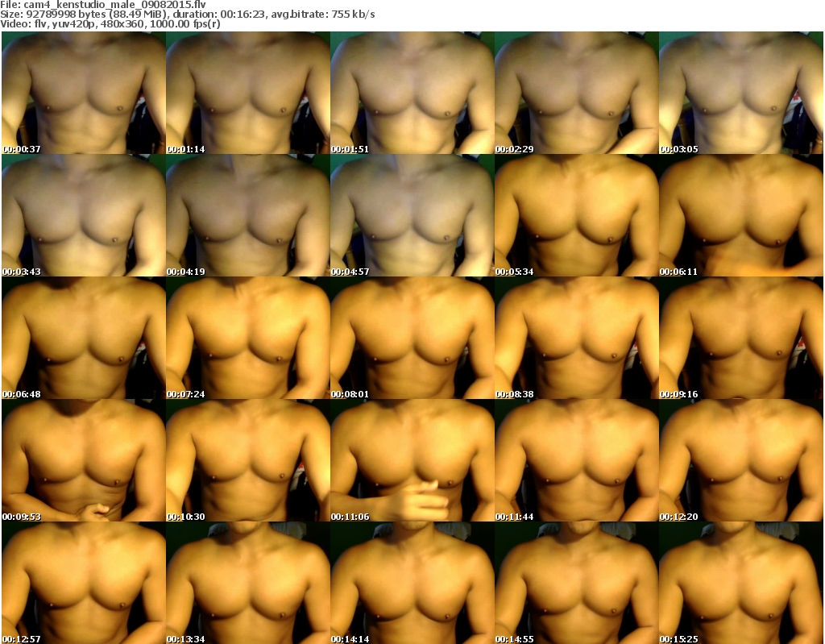Open the frame stamped 00:03:43
This screenshot has height=644, width=825.
tap(84, 215)
